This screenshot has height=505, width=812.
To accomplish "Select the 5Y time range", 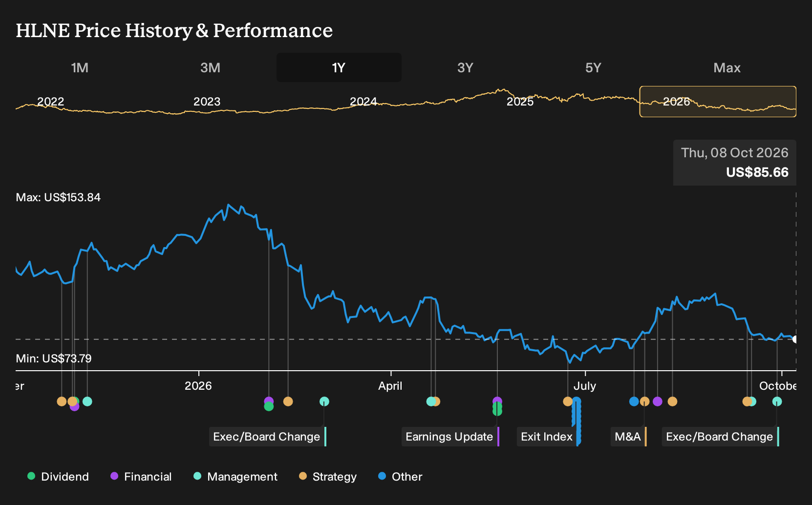I will (593, 67).
